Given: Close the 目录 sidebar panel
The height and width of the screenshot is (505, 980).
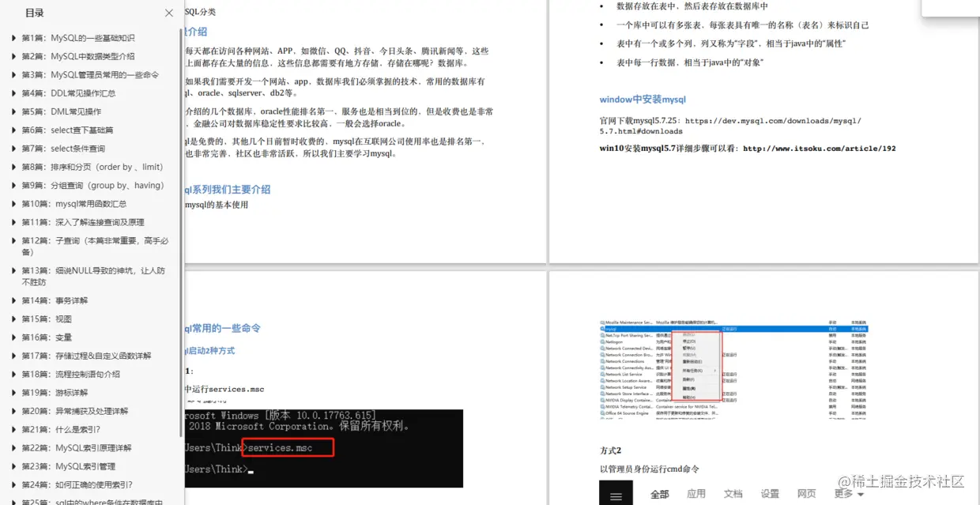Looking at the screenshot, I should click(169, 13).
